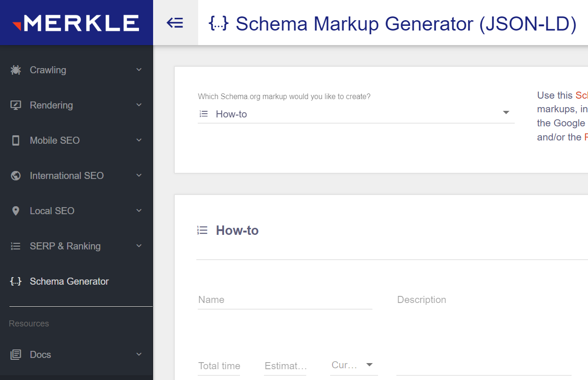Expand the Crawling menu chevron
The height and width of the screenshot is (380, 588).
[139, 70]
